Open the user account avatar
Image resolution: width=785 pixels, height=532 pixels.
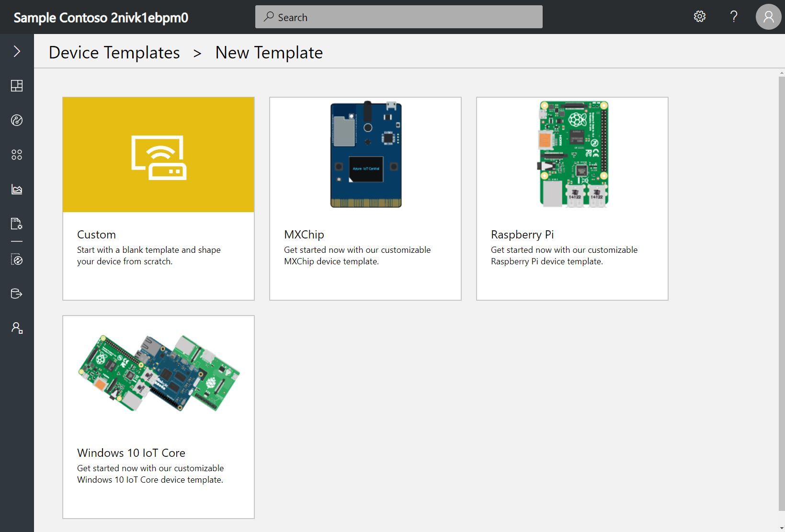[768, 17]
